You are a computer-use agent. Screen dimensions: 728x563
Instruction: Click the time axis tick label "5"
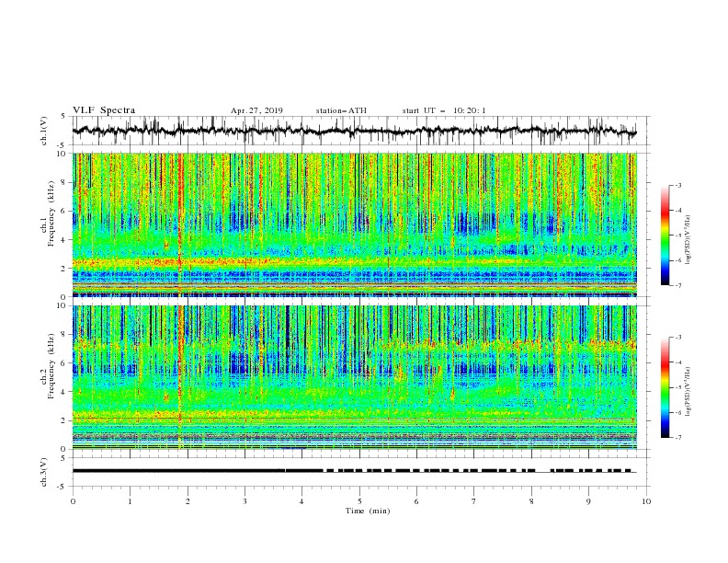[359, 501]
